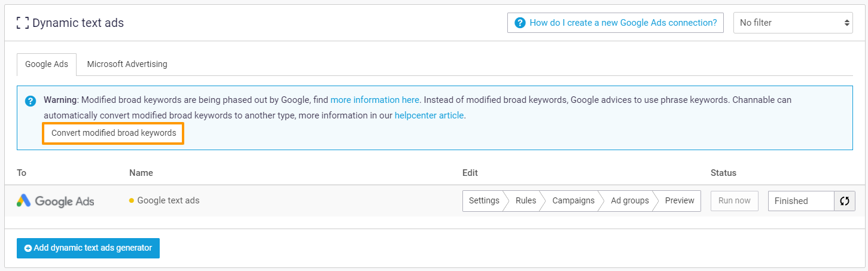Switch to the Microsoft Advertising tab

[x=127, y=64]
